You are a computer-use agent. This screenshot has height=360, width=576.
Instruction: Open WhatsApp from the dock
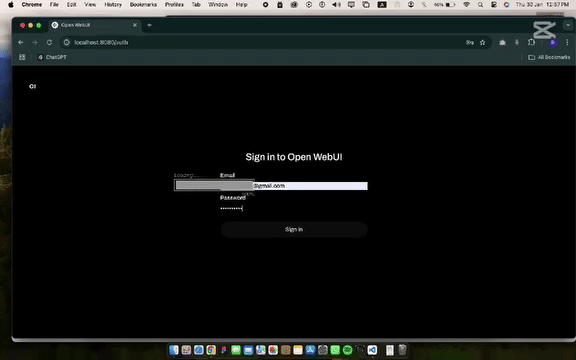(335, 350)
